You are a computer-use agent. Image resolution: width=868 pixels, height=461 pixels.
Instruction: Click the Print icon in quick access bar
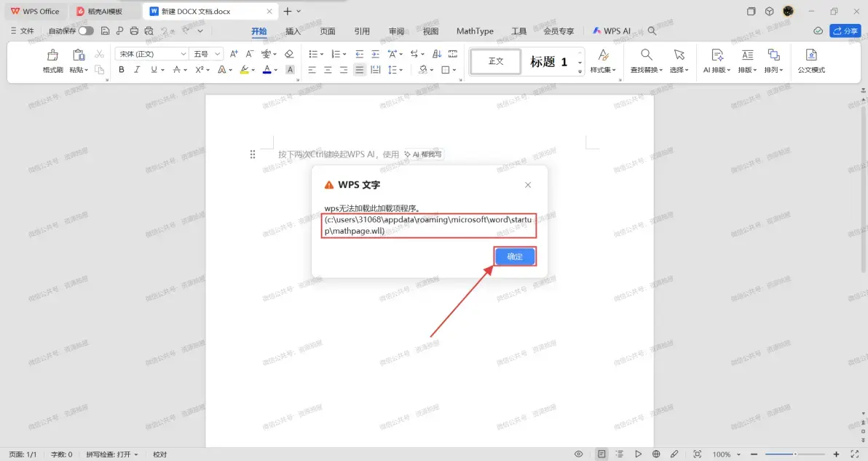pyautogui.click(x=134, y=31)
